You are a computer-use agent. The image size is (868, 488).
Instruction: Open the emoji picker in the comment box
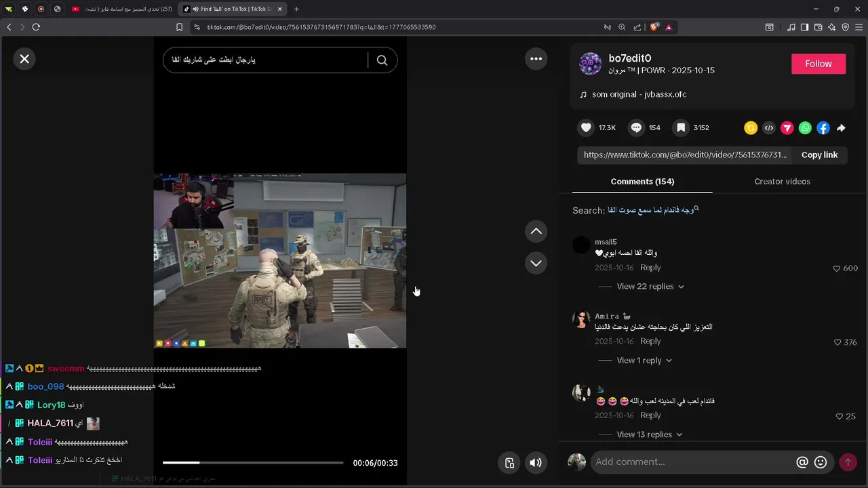[821, 462]
